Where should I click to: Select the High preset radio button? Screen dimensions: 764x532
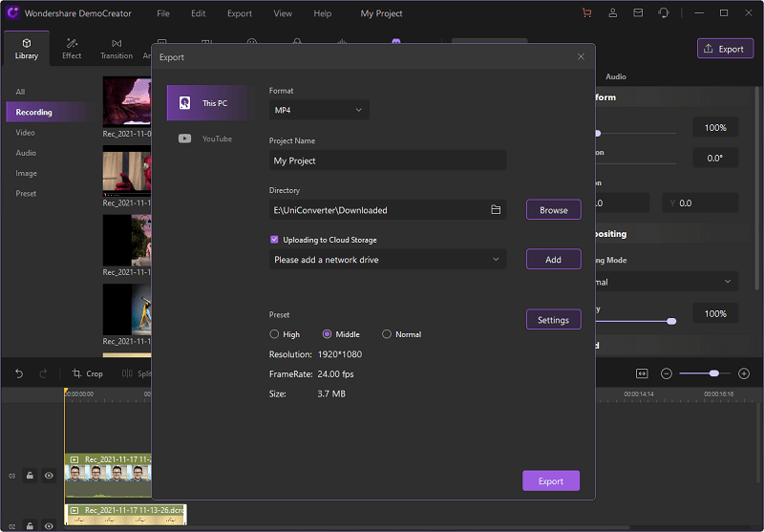click(x=274, y=334)
